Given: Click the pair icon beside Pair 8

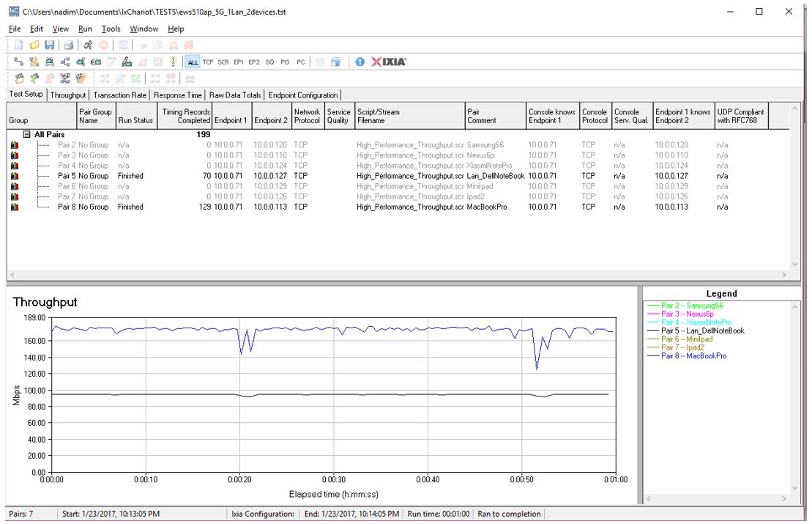Looking at the screenshot, I should tap(15, 207).
